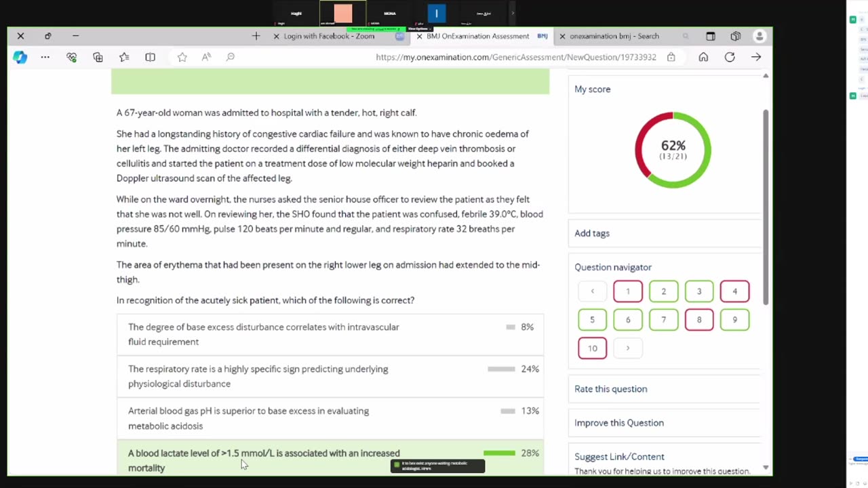Go to question 9 in navigator
Viewport: 868px width, 488px height.
pos(734,320)
